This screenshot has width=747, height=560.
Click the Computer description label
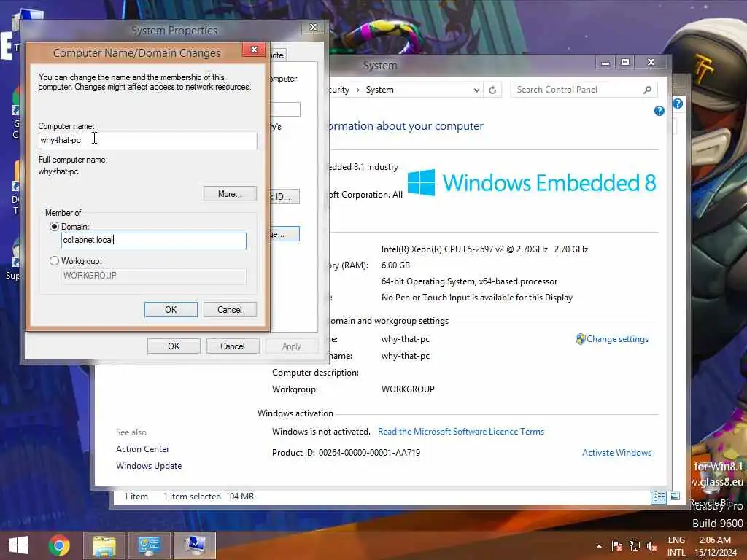tap(315, 373)
